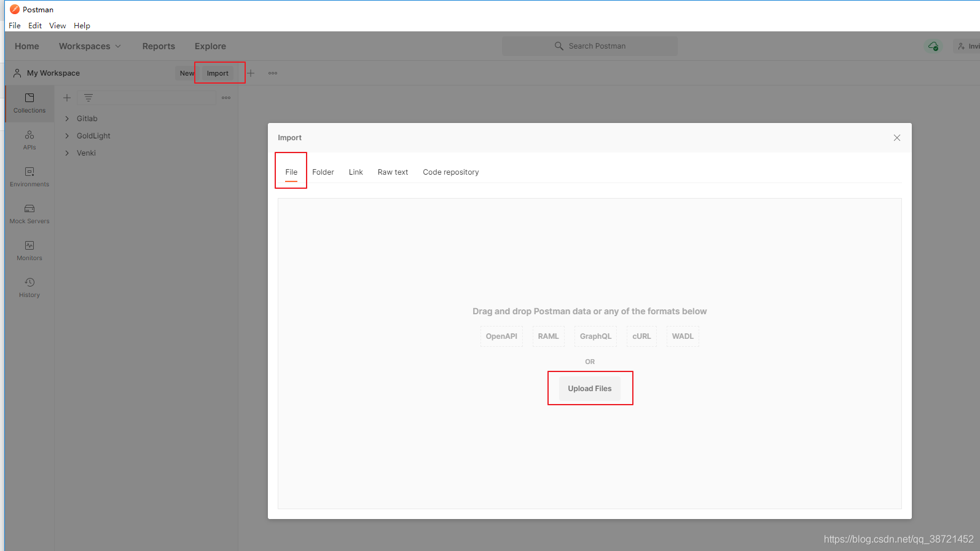Open the Explore page
Image resolution: width=980 pixels, height=551 pixels.
210,46
